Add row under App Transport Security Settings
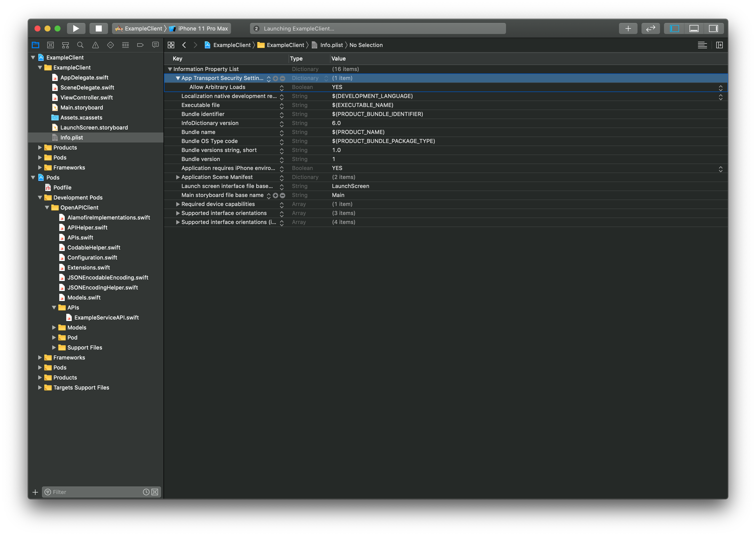The height and width of the screenshot is (536, 756). click(275, 78)
